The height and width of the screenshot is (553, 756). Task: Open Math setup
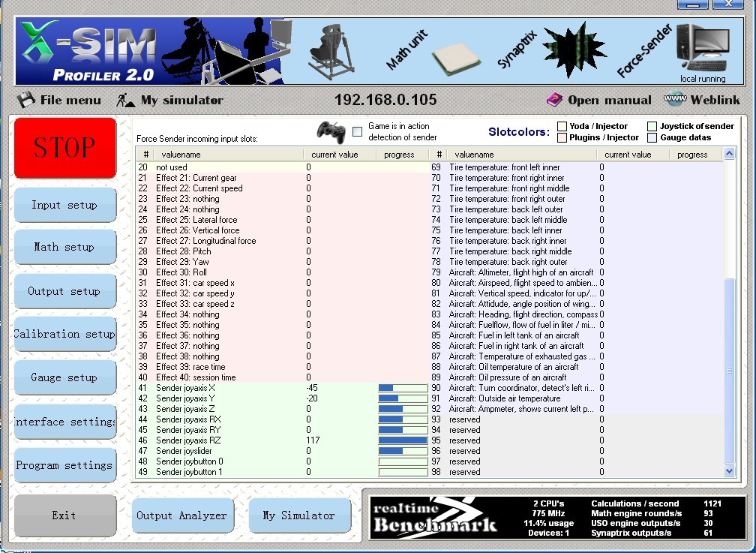[65, 247]
